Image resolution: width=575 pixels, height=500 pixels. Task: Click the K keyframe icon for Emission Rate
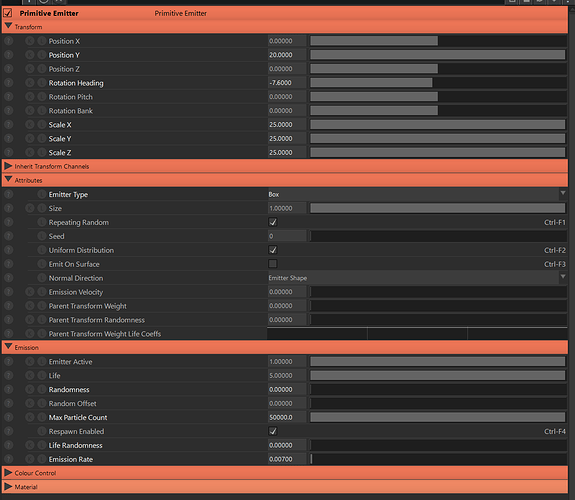[30, 459]
